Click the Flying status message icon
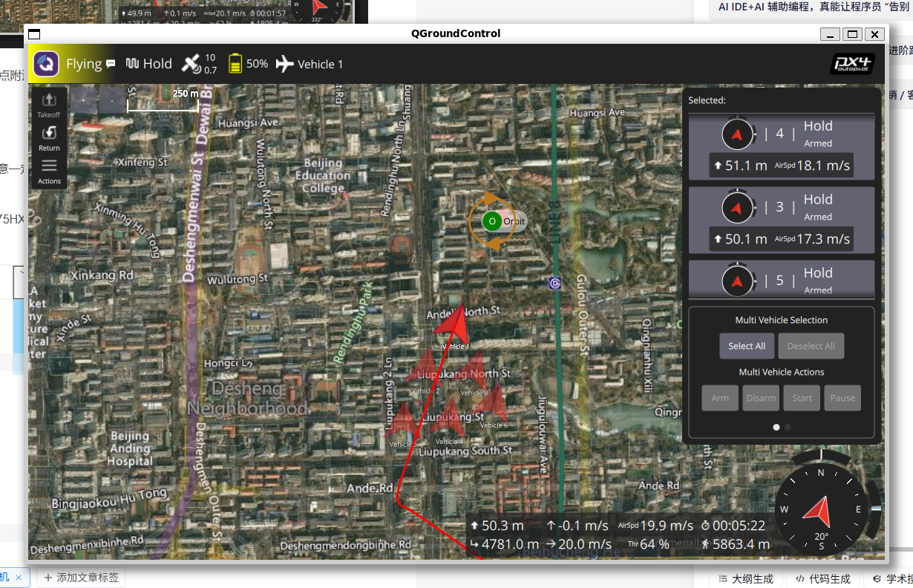This screenshot has height=588, width=913. [111, 64]
